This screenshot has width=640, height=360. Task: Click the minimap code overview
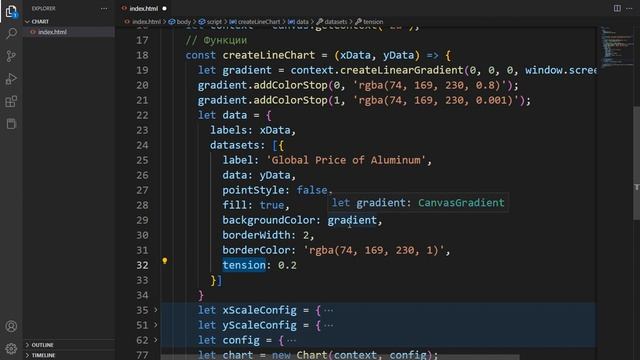[x=616, y=47]
